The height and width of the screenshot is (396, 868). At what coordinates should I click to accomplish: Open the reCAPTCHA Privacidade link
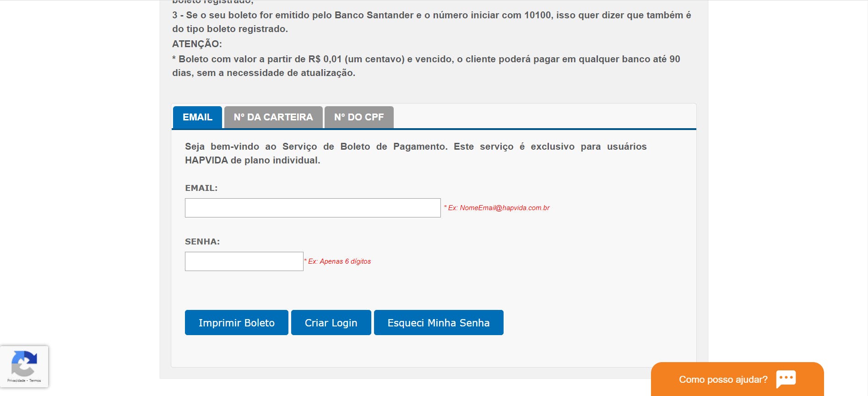[x=16, y=380]
